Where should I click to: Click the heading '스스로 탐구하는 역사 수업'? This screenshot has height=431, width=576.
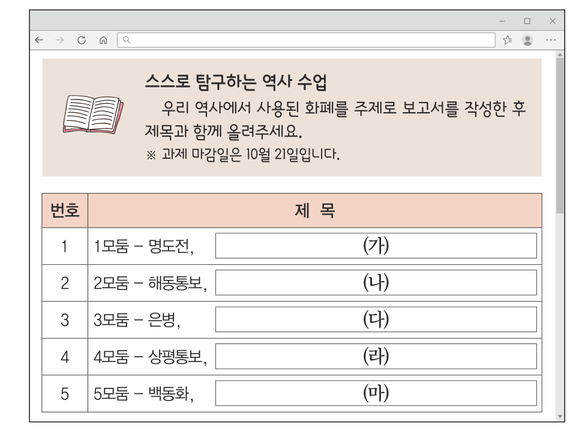236,82
